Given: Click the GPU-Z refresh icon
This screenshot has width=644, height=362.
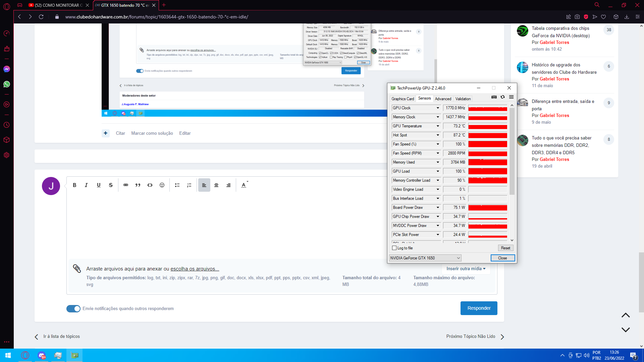Looking at the screenshot, I should (x=502, y=97).
